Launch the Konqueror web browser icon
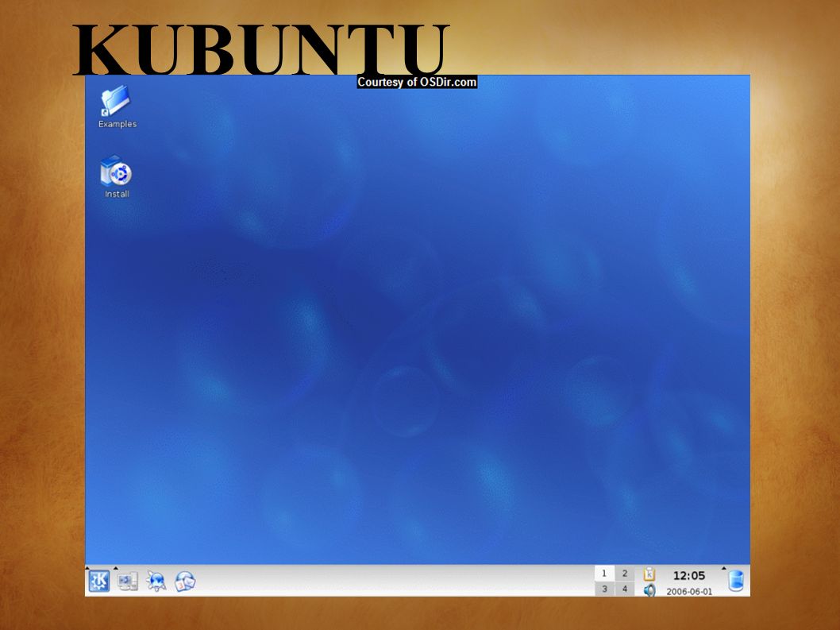The width and height of the screenshot is (840, 630). click(156, 582)
